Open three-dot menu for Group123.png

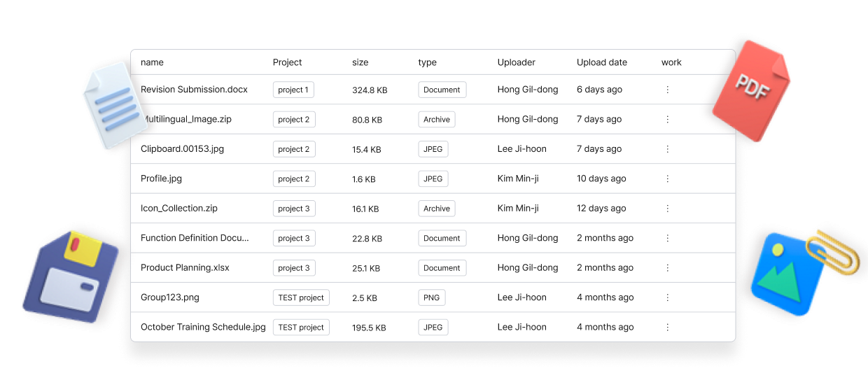coord(667,297)
